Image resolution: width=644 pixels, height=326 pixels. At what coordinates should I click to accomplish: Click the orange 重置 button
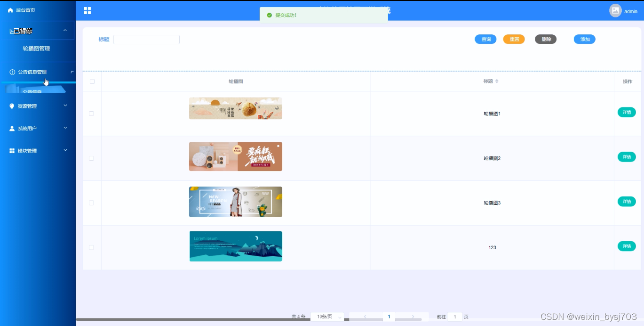(514, 39)
